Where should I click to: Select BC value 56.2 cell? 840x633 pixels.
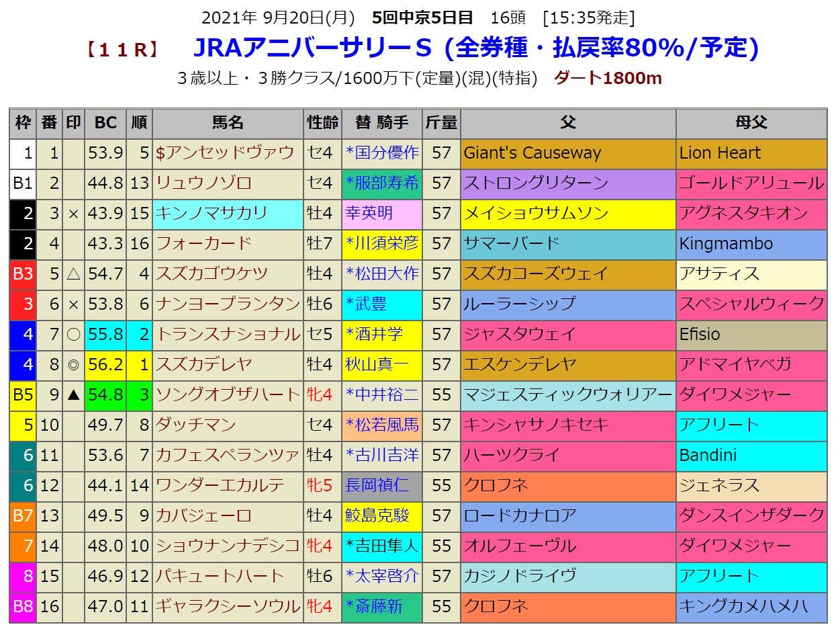tap(105, 364)
